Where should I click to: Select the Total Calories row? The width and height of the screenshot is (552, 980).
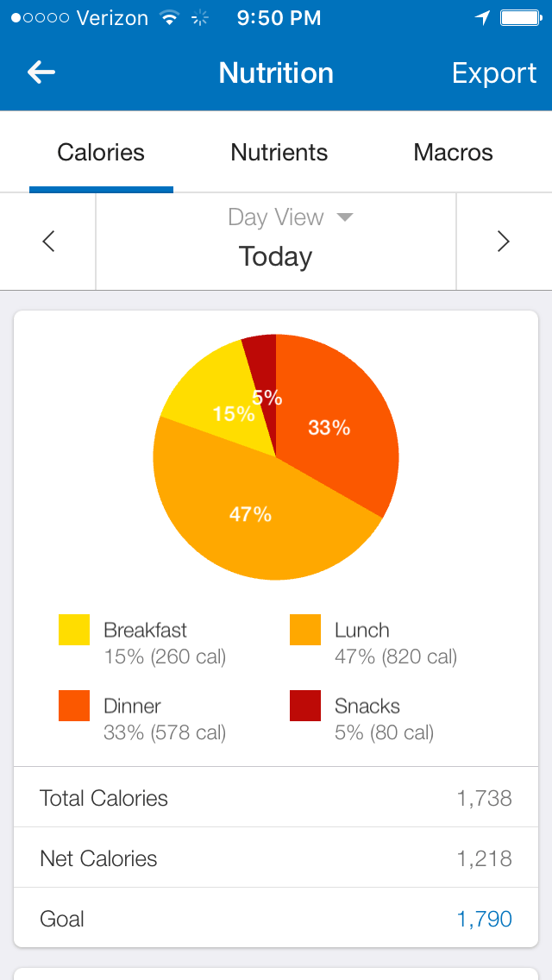276,798
